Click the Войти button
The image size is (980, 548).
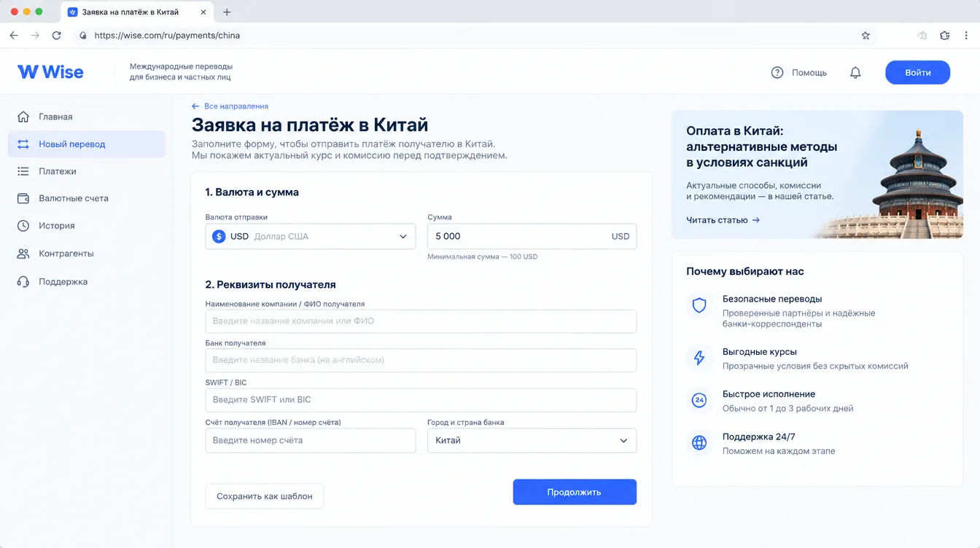click(x=917, y=72)
